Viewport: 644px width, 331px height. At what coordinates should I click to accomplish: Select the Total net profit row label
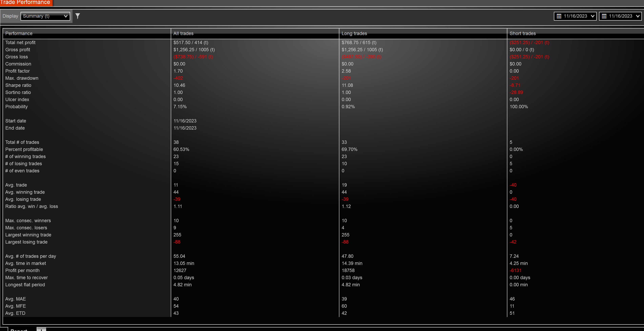coord(20,43)
